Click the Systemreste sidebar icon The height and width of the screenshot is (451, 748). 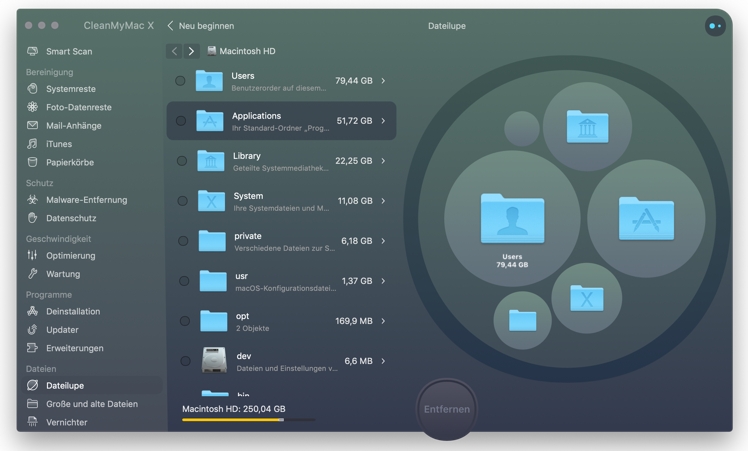click(x=33, y=89)
